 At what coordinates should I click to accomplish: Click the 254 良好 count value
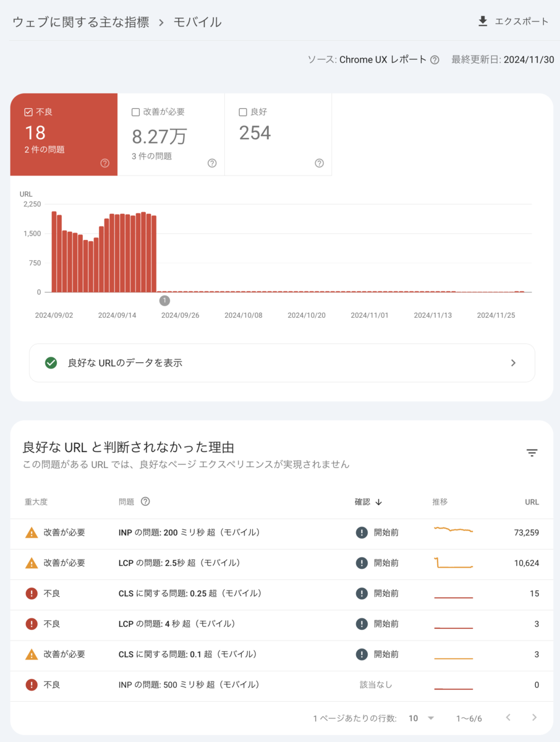coord(255,133)
